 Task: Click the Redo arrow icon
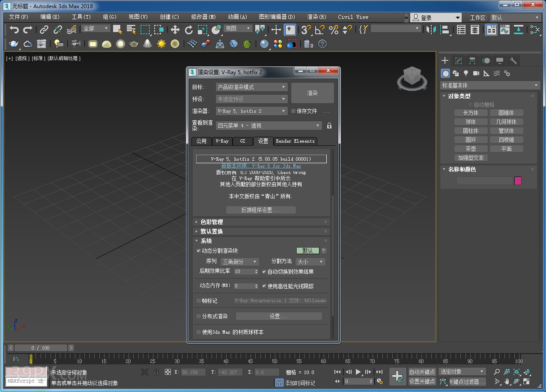[28, 30]
